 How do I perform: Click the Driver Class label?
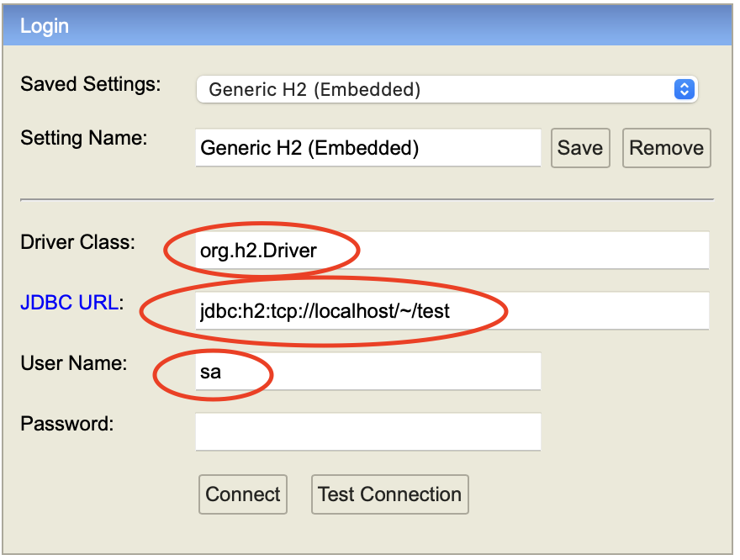[x=78, y=242]
